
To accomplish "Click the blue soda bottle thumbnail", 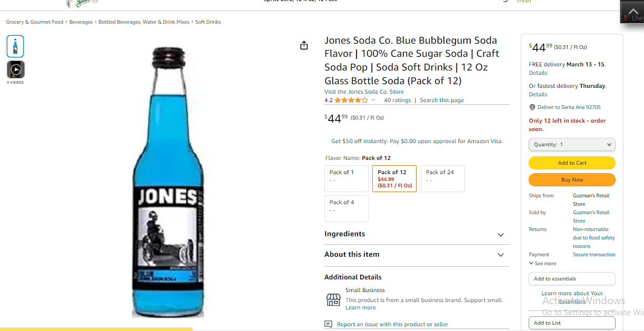I will 15,46.
